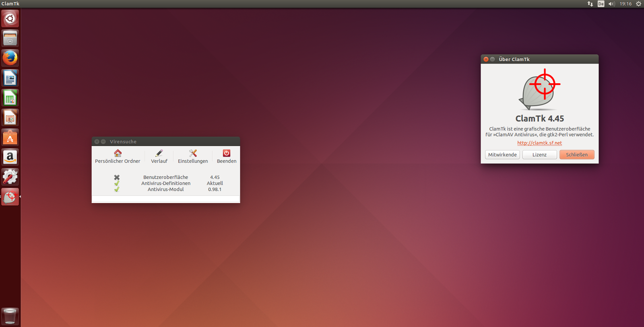Click the checkmark beside Antivirus-Modul
644x327 pixels.
point(117,189)
